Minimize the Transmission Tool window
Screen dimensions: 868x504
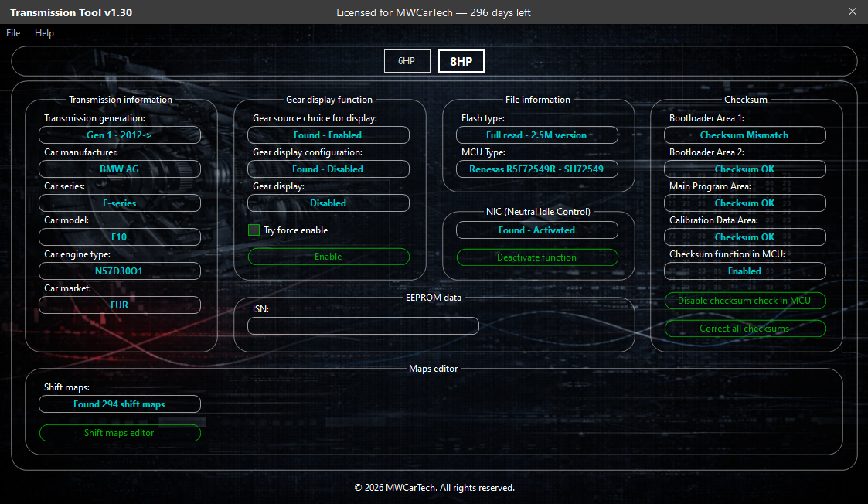tap(820, 12)
